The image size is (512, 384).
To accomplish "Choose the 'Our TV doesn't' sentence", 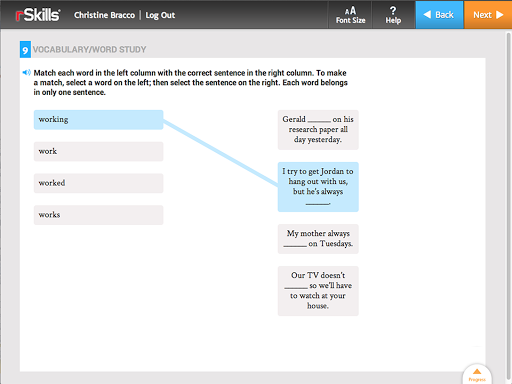I will click(x=318, y=291).
